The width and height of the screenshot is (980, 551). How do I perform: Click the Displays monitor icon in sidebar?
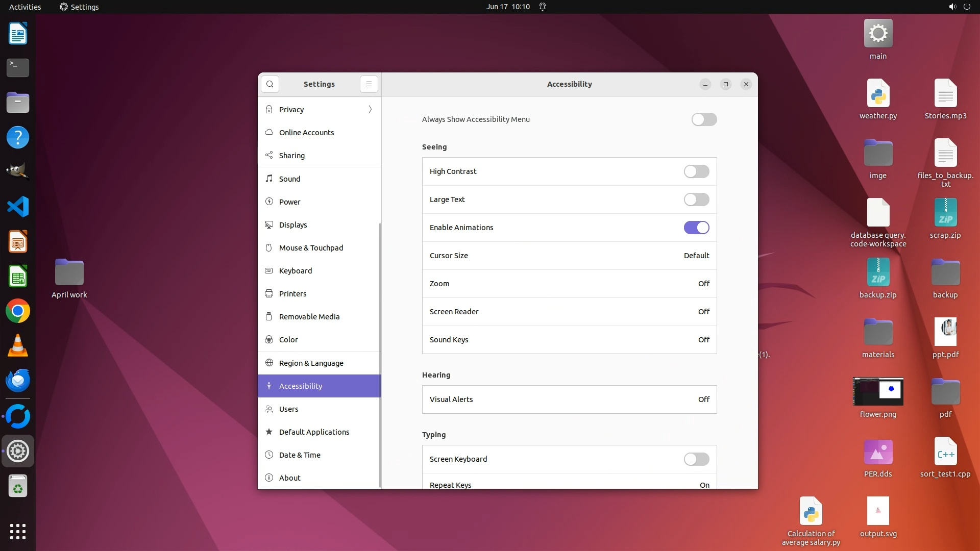tap(269, 225)
